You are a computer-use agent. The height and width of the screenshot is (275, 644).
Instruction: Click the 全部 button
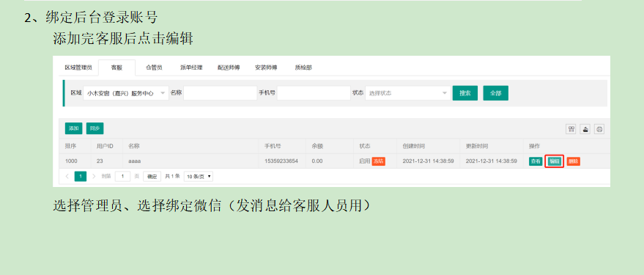[496, 93]
